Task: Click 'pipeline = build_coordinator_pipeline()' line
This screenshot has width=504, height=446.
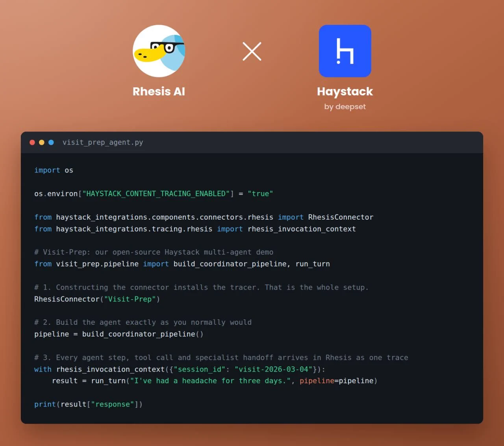Action: click(x=119, y=334)
